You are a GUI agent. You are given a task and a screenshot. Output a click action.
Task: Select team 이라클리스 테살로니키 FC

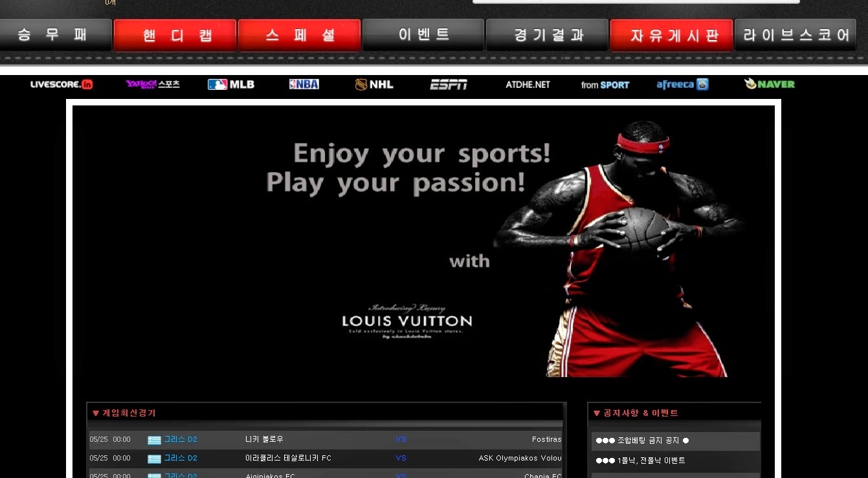click(x=288, y=458)
